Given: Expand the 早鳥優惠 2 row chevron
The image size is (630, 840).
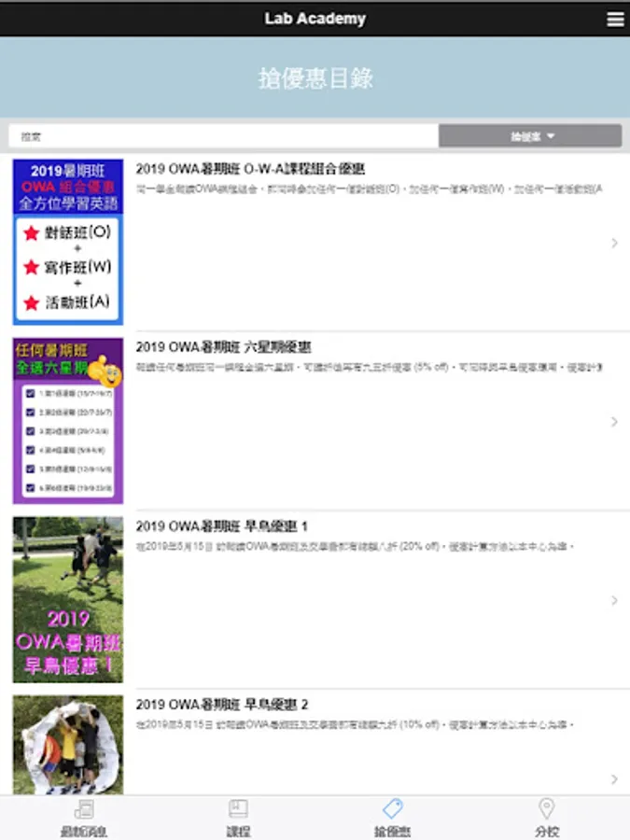Looking at the screenshot, I should tap(614, 779).
